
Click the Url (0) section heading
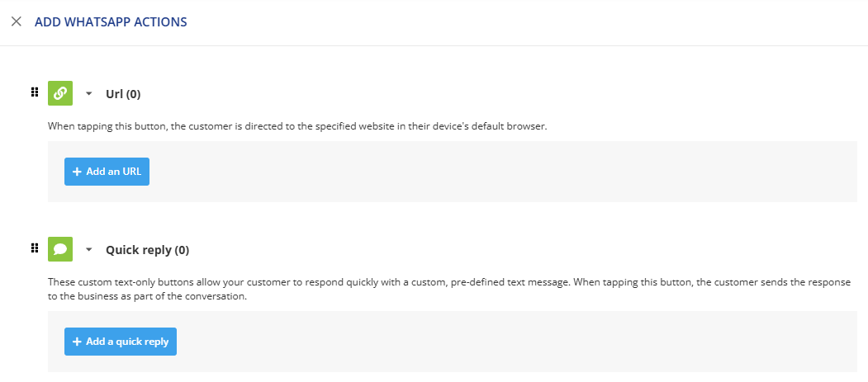(123, 95)
